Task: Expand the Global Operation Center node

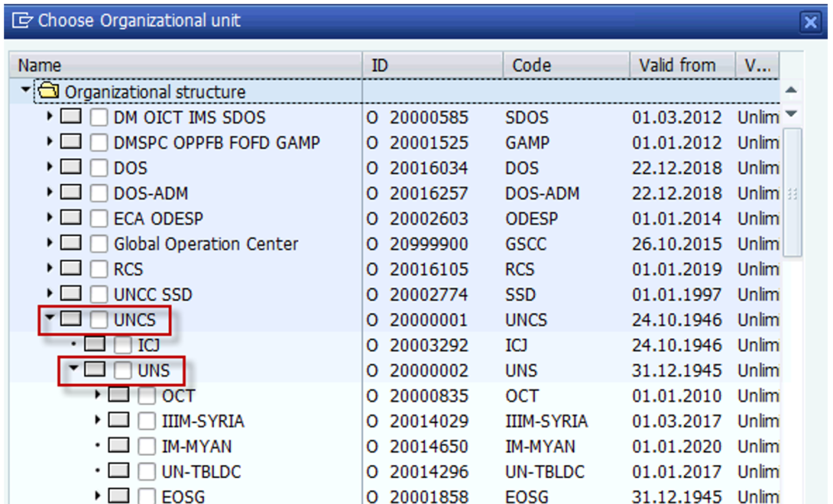Action: [50, 242]
